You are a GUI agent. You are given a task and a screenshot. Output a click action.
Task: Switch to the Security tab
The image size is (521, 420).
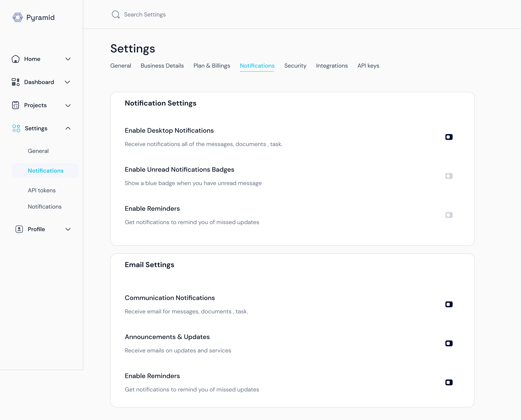(x=295, y=66)
